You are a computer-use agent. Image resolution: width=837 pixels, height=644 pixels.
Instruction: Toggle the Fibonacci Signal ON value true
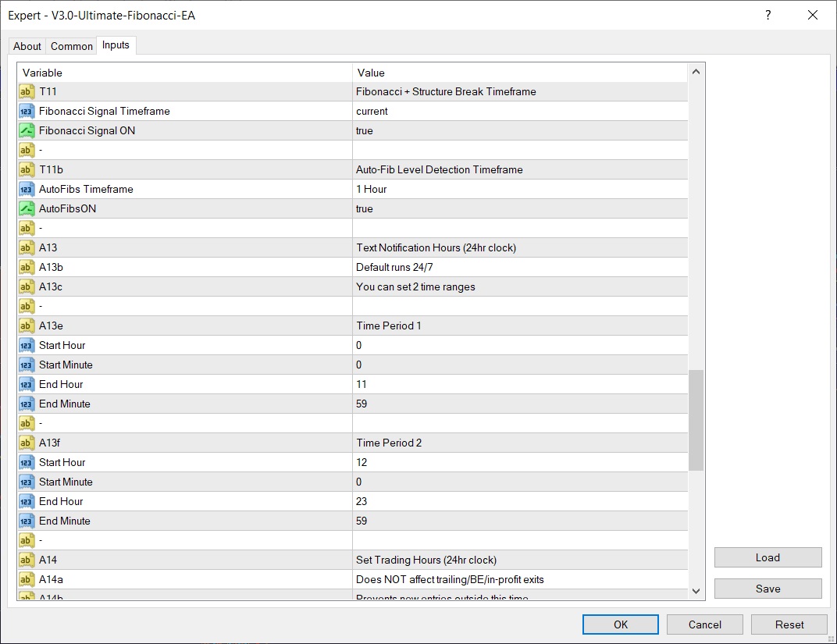[519, 130]
